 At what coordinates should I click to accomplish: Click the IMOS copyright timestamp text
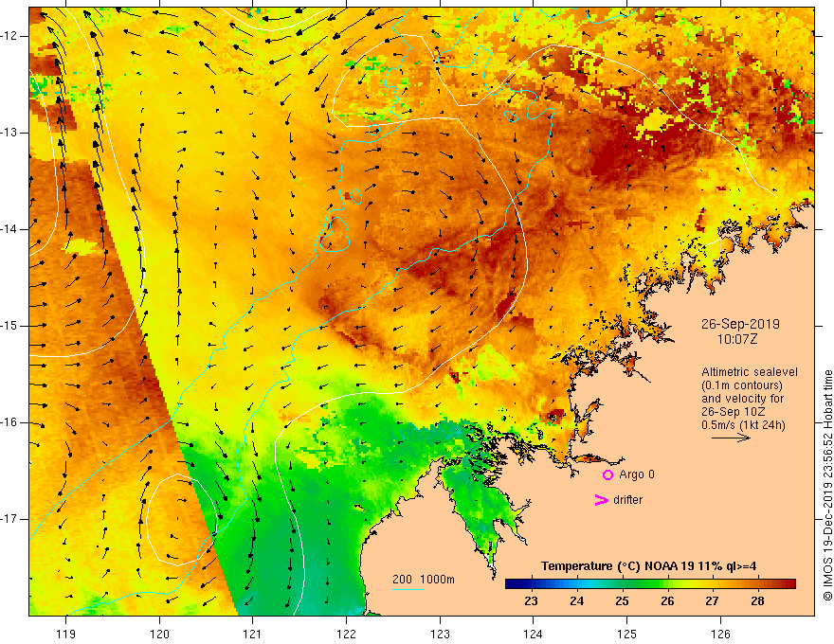pos(827,486)
